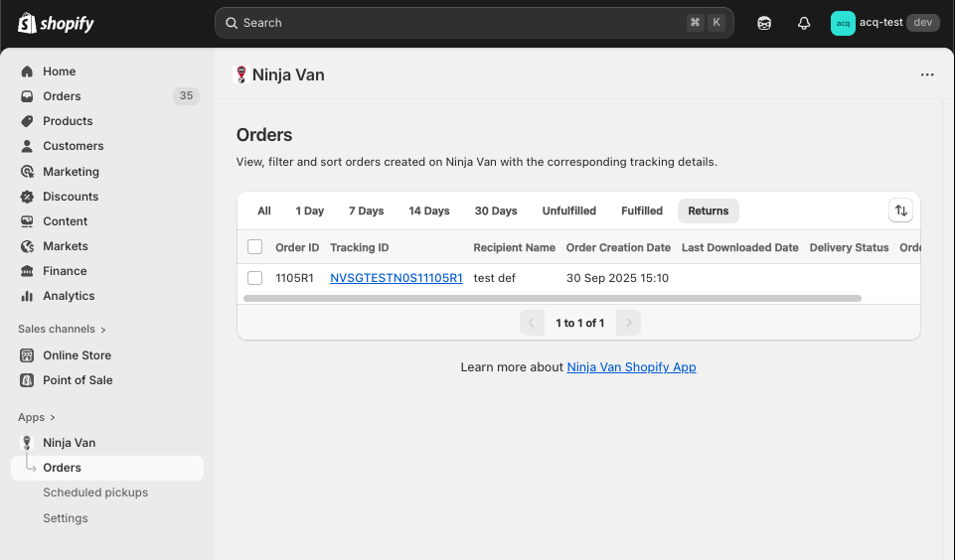This screenshot has width=955, height=560.
Task: Switch to the Unfulfilled tab
Action: [x=568, y=210]
